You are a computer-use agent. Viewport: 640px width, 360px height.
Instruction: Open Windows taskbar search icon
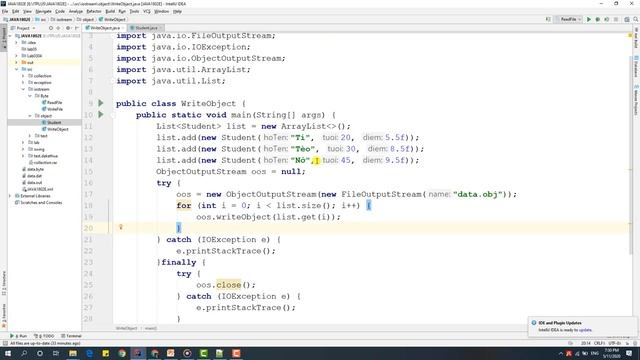pos(24,353)
